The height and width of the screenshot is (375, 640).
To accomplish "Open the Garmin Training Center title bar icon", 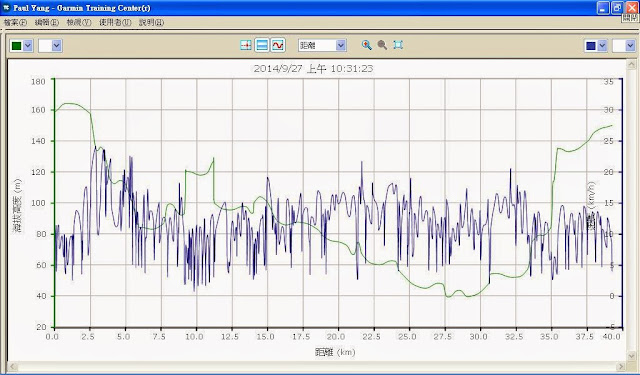I will [x=6, y=8].
